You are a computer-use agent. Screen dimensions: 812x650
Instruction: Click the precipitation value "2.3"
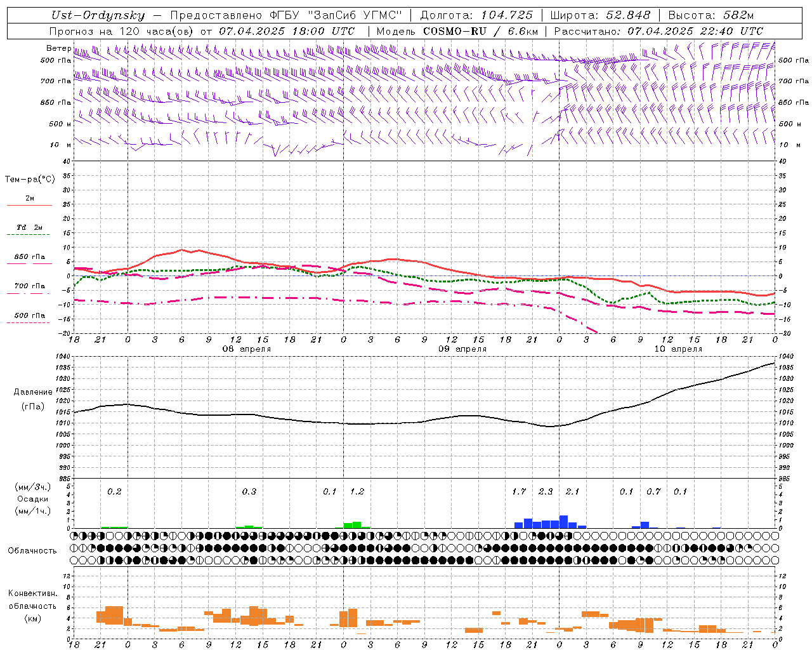(x=546, y=491)
